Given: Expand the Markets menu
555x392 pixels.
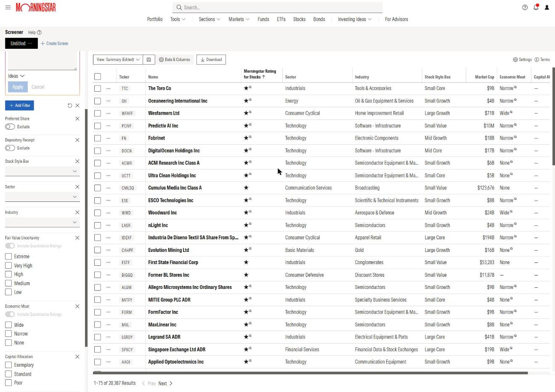Looking at the screenshot, I should pyautogui.click(x=239, y=19).
